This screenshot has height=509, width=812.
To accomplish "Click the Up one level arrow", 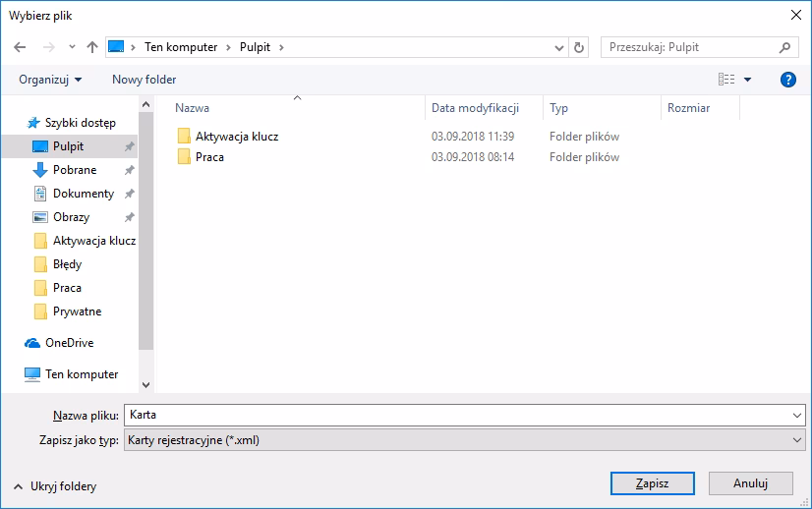I will coord(92,47).
